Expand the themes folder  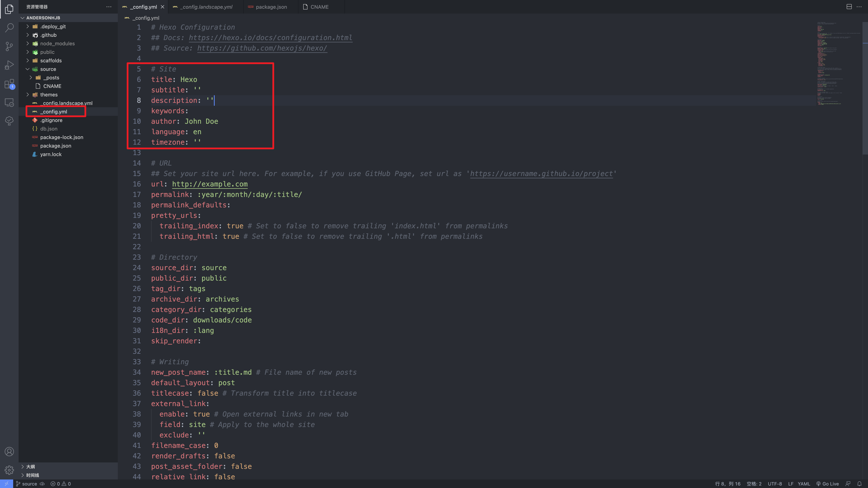68,95
